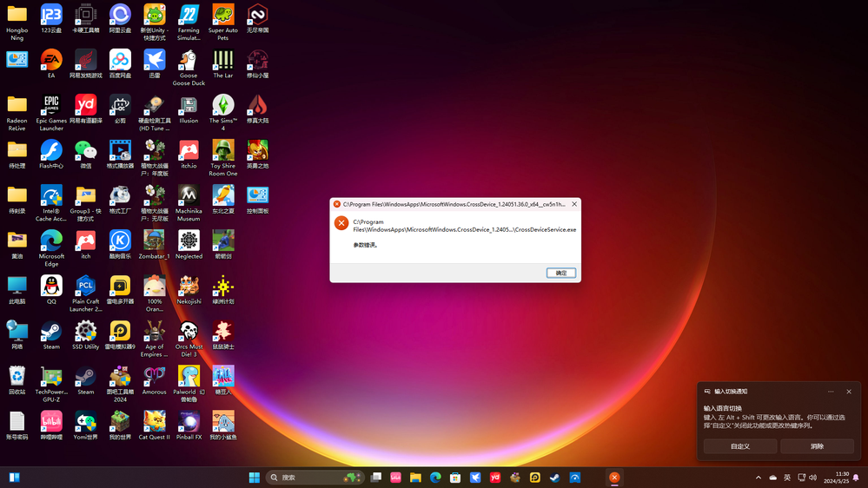Select Toy Shire Room One icon

click(x=223, y=158)
